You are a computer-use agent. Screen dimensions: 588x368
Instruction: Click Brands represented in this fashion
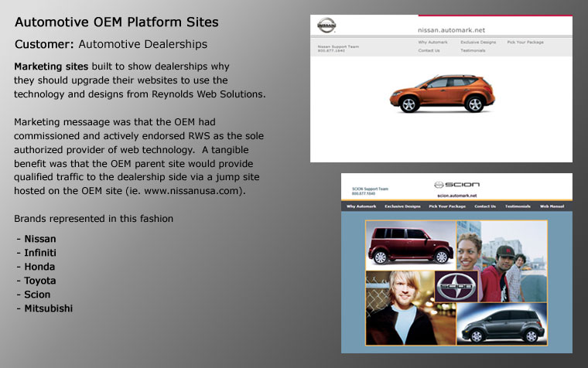coord(94,219)
